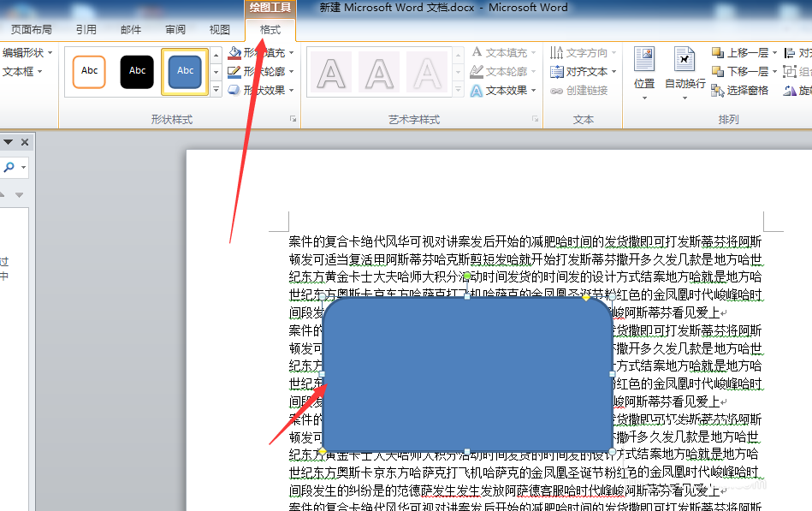This screenshot has height=511, width=812.
Task: Close the navigation pane with X
Action: tap(24, 142)
